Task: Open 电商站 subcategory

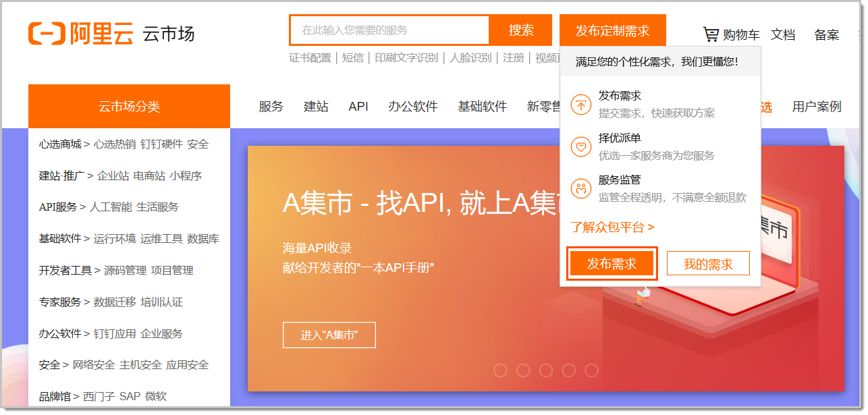Action: [x=149, y=176]
